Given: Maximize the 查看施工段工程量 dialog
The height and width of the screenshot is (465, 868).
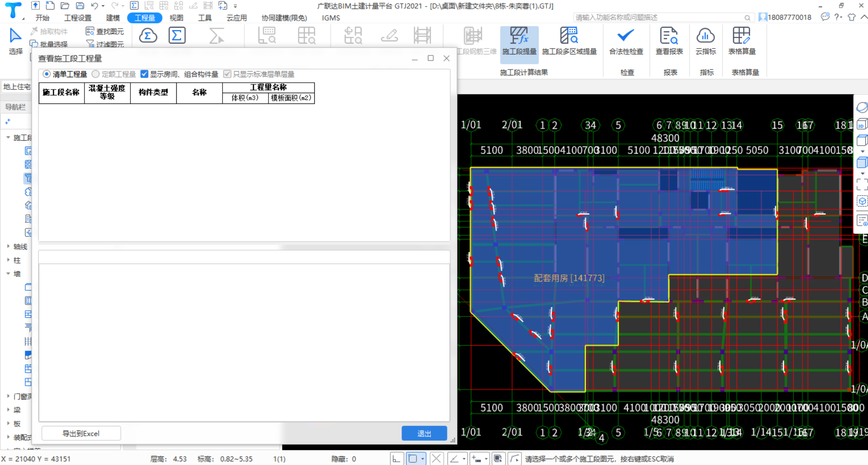Looking at the screenshot, I should tap(431, 58).
